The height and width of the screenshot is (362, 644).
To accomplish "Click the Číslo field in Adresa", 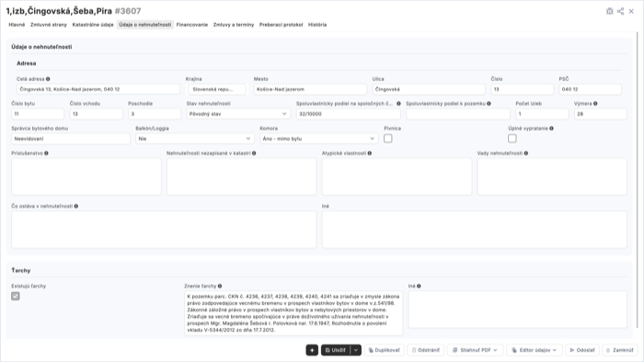I will tap(522, 89).
